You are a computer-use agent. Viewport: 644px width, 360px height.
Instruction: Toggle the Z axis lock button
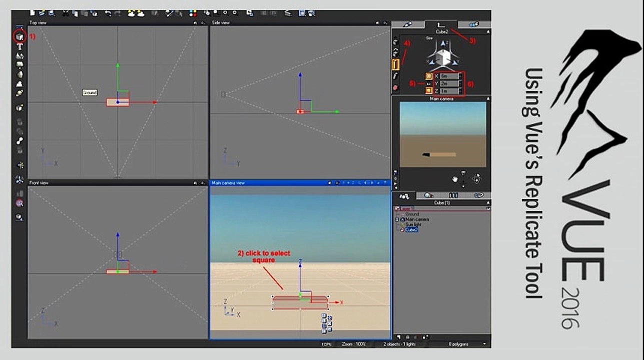(429, 91)
